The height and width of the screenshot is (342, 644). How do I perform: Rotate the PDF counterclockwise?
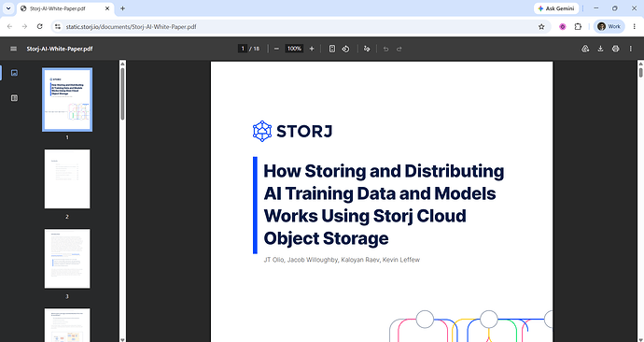click(346, 49)
